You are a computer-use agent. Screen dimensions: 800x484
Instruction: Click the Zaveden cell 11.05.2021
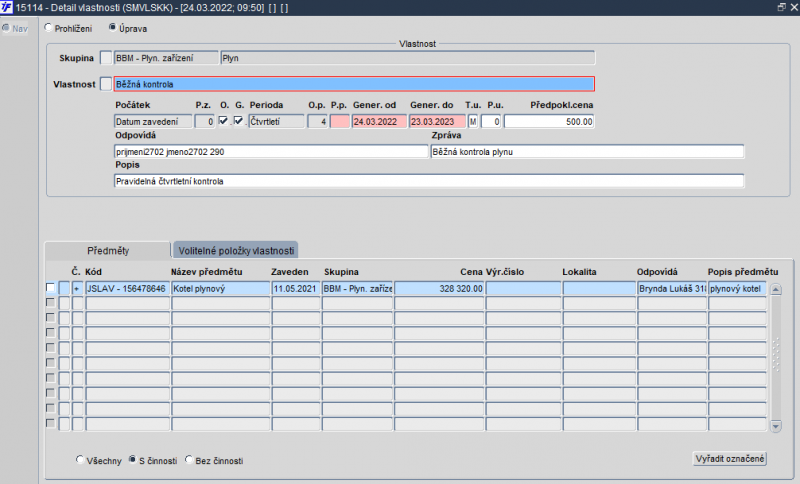[296, 288]
